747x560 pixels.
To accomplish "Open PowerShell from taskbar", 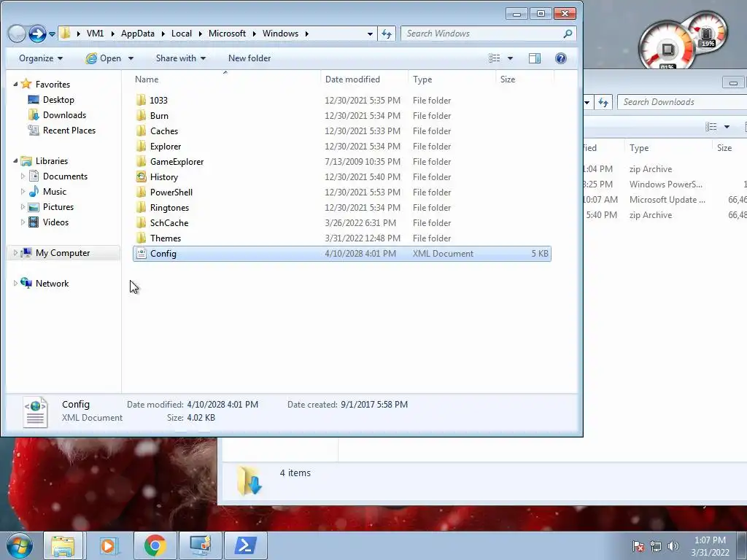I will tap(245, 545).
